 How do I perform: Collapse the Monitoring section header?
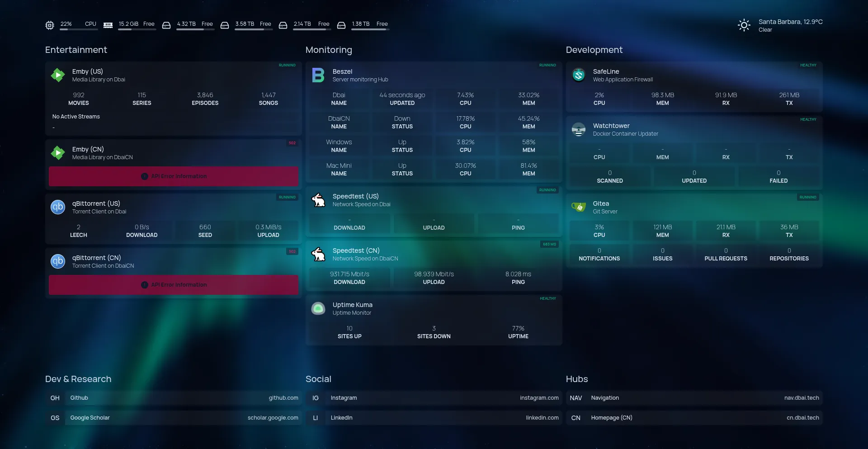[x=329, y=50]
